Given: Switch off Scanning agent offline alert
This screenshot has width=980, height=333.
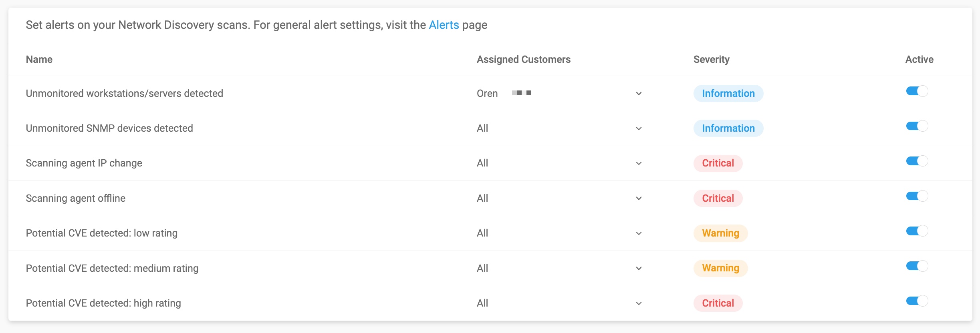Looking at the screenshot, I should 917,196.
